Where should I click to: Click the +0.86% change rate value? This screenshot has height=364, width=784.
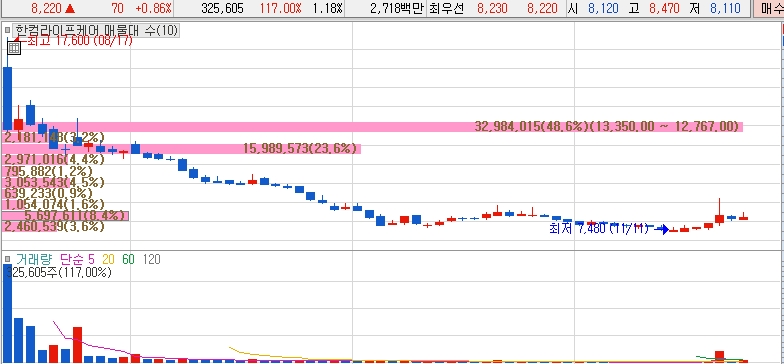point(153,8)
